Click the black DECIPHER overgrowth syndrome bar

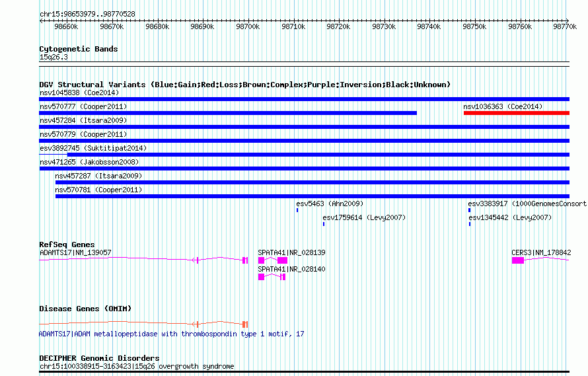coord(304,372)
